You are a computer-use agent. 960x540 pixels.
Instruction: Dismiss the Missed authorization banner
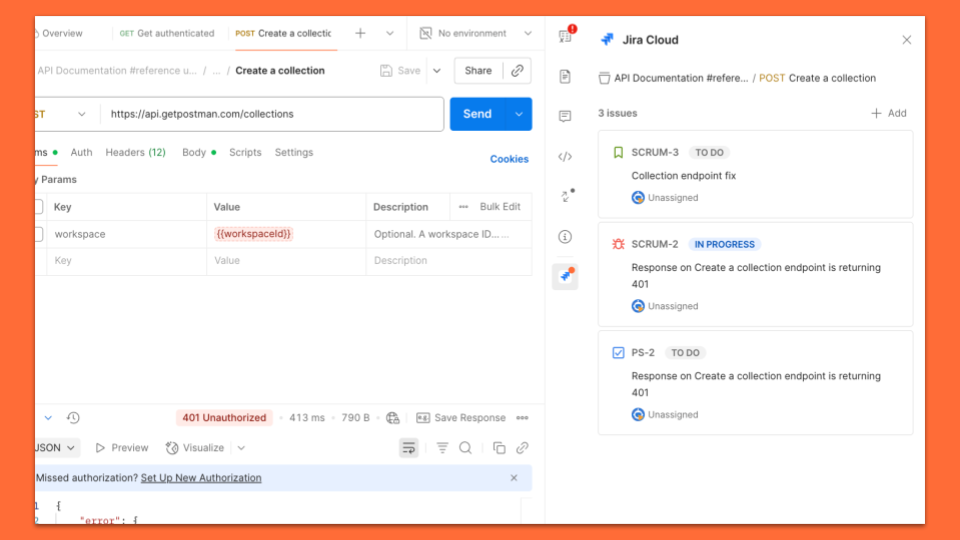(514, 478)
